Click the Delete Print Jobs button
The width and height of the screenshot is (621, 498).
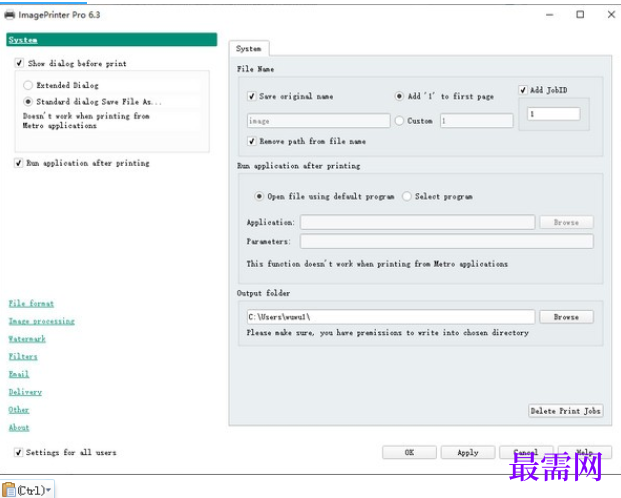point(566,411)
